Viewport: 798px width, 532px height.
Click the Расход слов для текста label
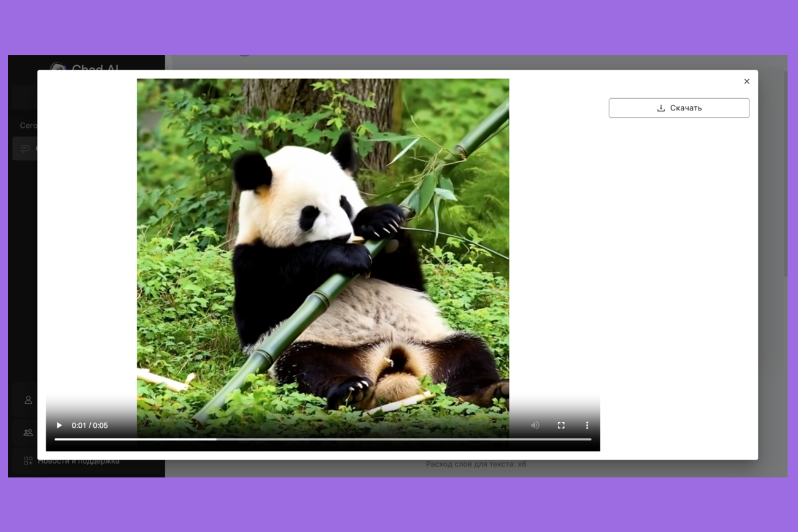pyautogui.click(x=476, y=465)
